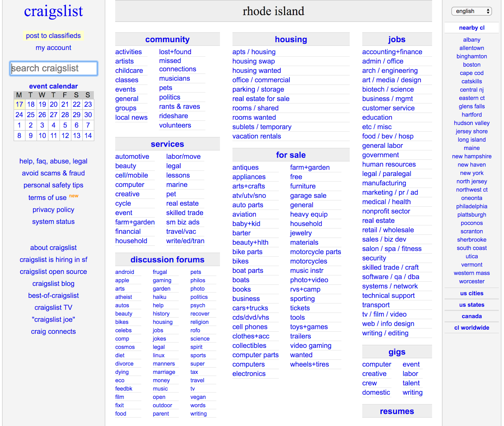This screenshot has width=504, height=426.
Task: Open the jobs section header
Action: [397, 39]
